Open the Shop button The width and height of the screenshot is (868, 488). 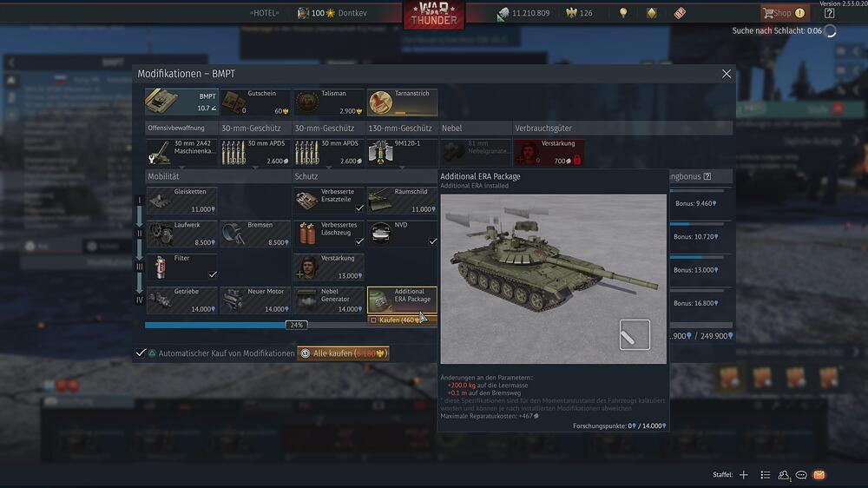tap(785, 13)
